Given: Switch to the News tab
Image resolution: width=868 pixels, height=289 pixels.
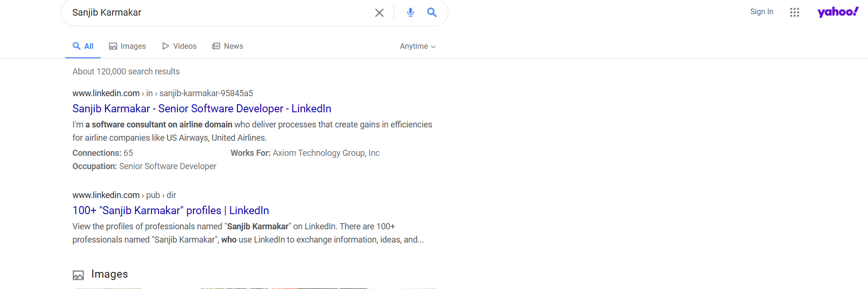Looking at the screenshot, I should [x=233, y=46].
